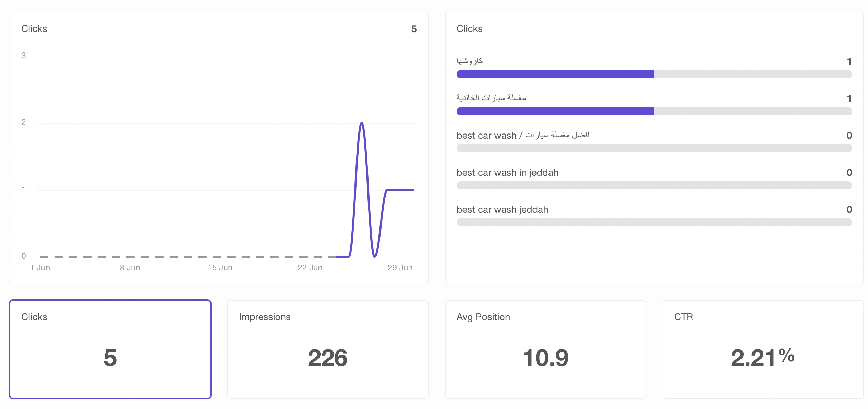Click the '15 Jun' axis label

tap(220, 268)
